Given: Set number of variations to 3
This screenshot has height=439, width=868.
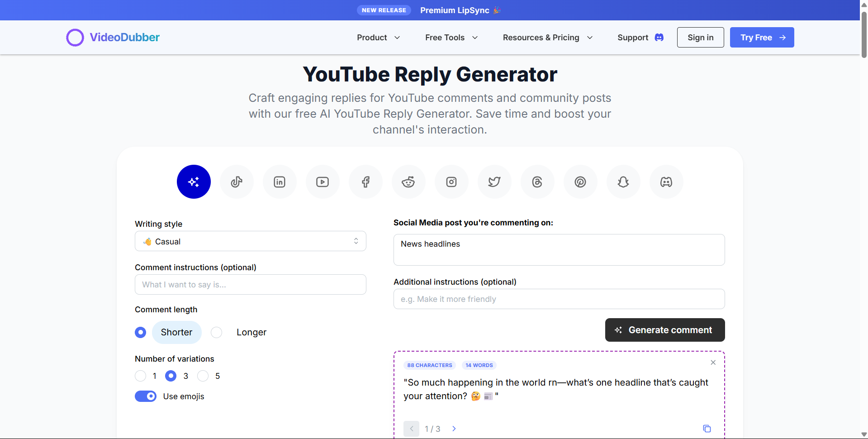Looking at the screenshot, I should coord(171,376).
